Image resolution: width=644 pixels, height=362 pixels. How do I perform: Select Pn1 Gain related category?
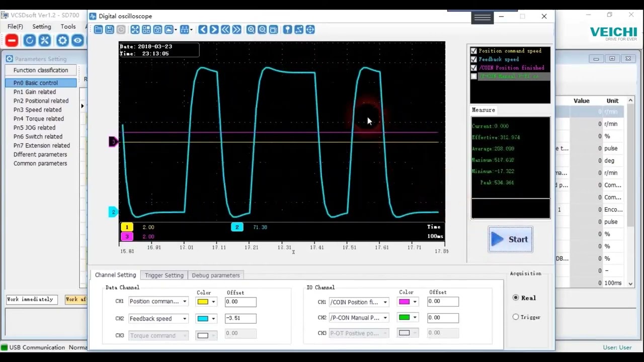pos(35,92)
